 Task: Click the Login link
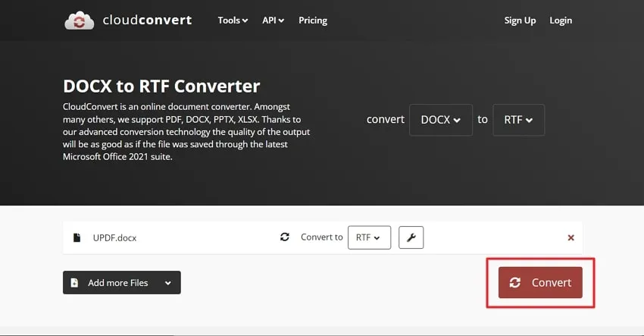pyautogui.click(x=561, y=20)
